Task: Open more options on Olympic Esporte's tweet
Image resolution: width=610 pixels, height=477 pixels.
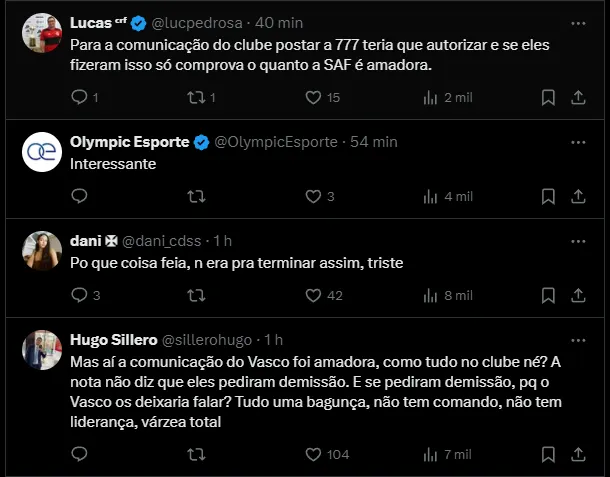Action: click(x=578, y=142)
